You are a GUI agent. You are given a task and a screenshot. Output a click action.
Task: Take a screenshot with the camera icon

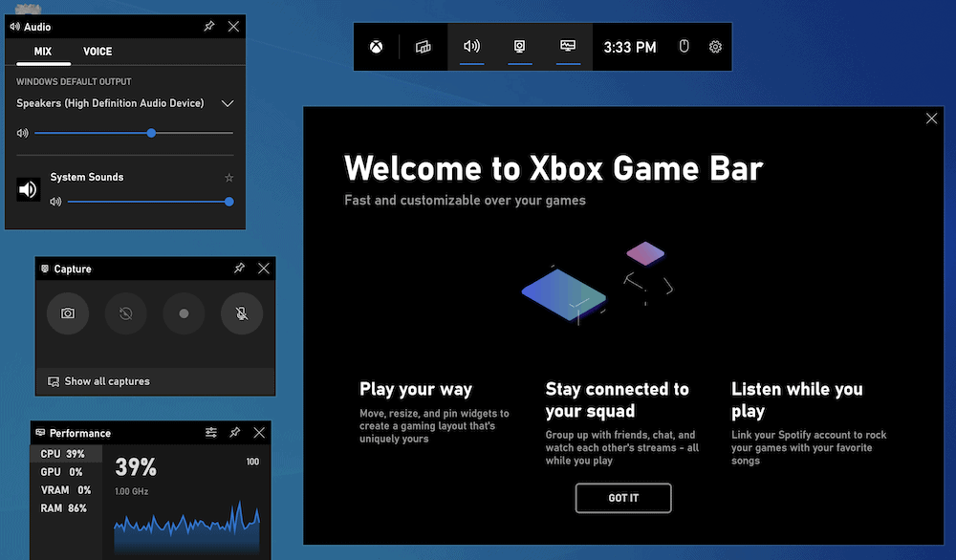[x=67, y=313]
